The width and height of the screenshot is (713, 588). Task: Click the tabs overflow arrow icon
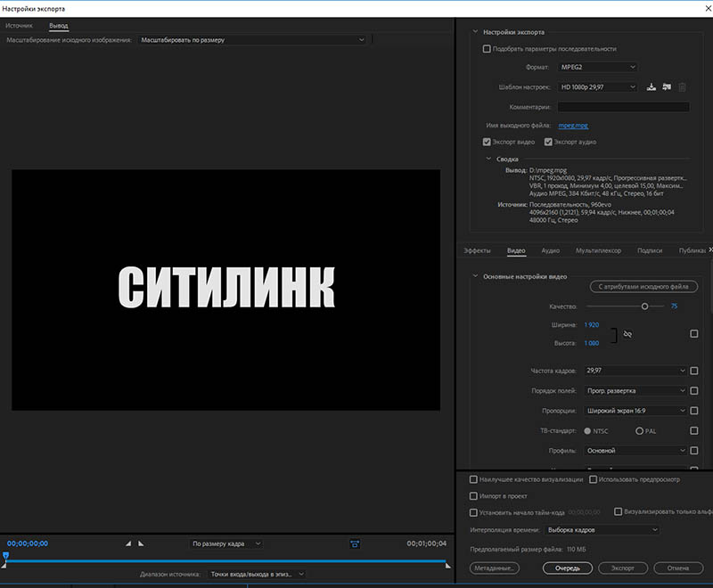tap(710, 250)
